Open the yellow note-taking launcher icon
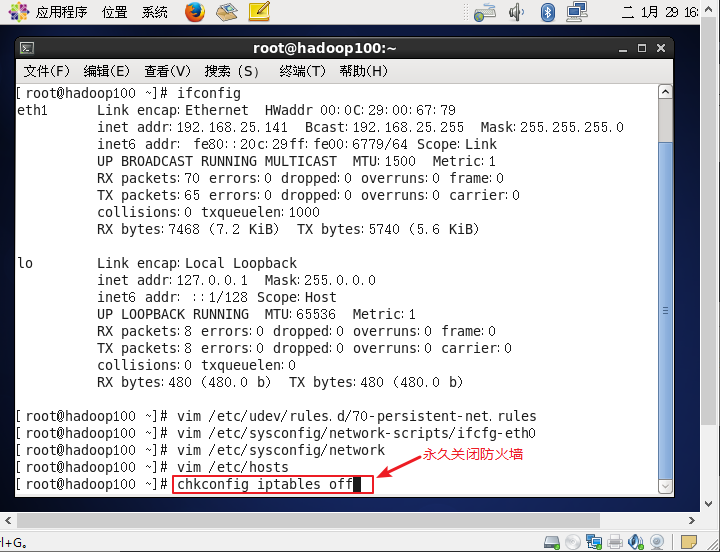The width and height of the screenshot is (720, 552). (259, 12)
